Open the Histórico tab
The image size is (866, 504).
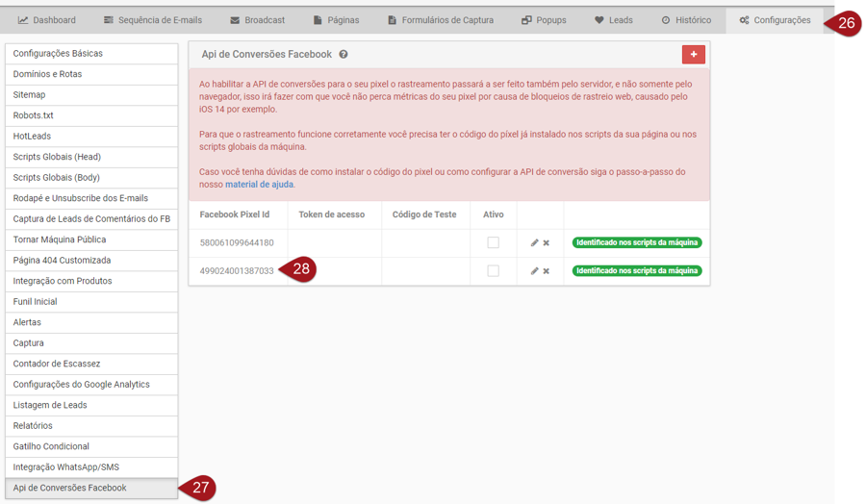click(x=686, y=20)
